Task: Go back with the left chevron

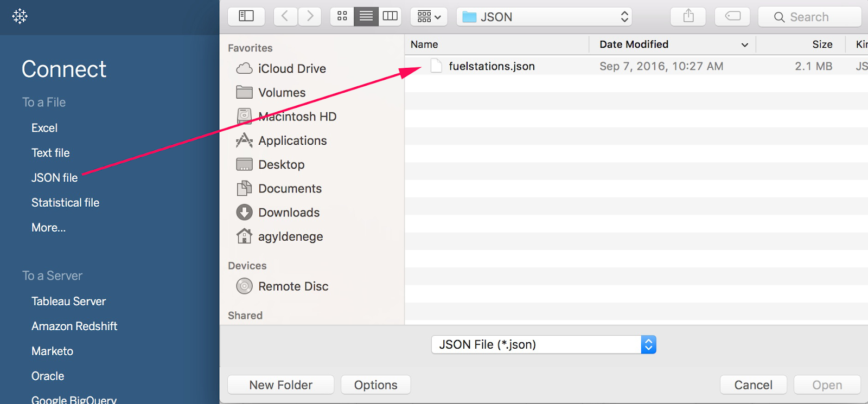Action: [x=285, y=16]
